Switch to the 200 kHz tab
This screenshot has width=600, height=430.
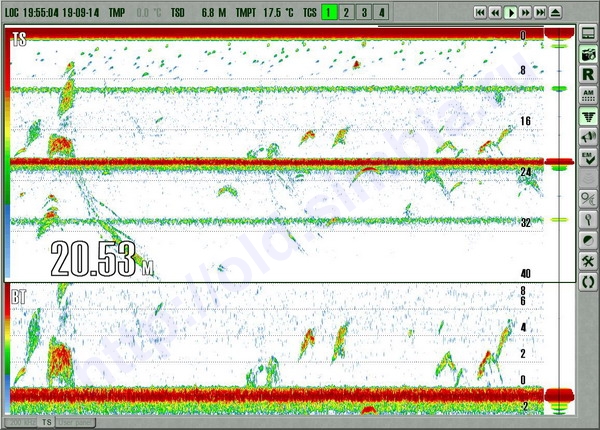tap(22, 424)
